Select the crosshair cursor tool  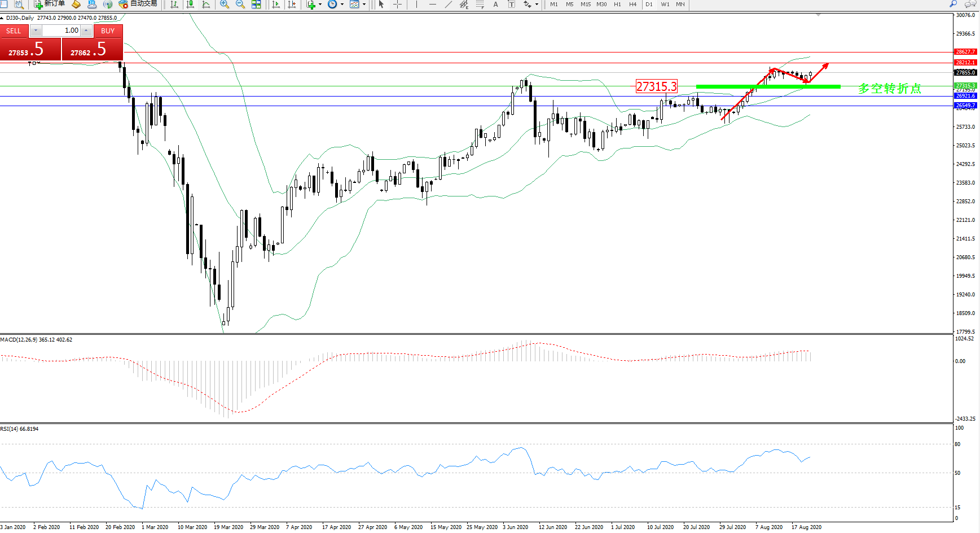(x=397, y=5)
